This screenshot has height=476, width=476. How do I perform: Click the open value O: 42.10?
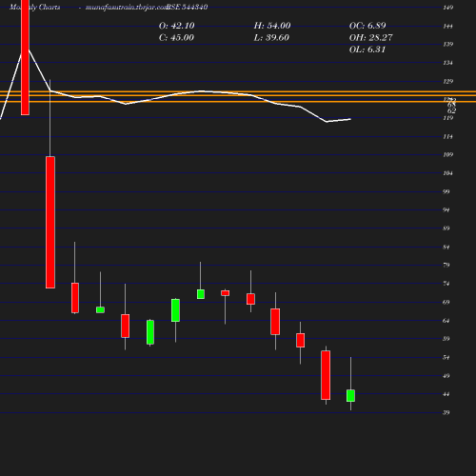177,26
